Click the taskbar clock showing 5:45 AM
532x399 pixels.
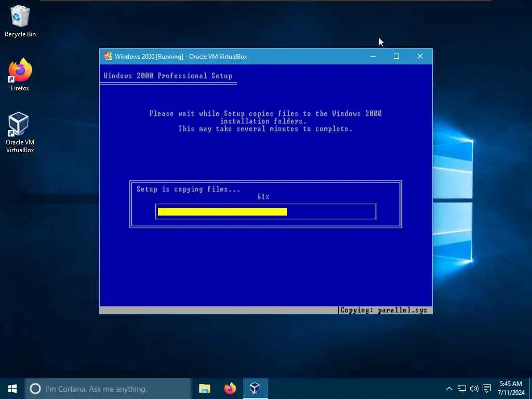pyautogui.click(x=511, y=389)
